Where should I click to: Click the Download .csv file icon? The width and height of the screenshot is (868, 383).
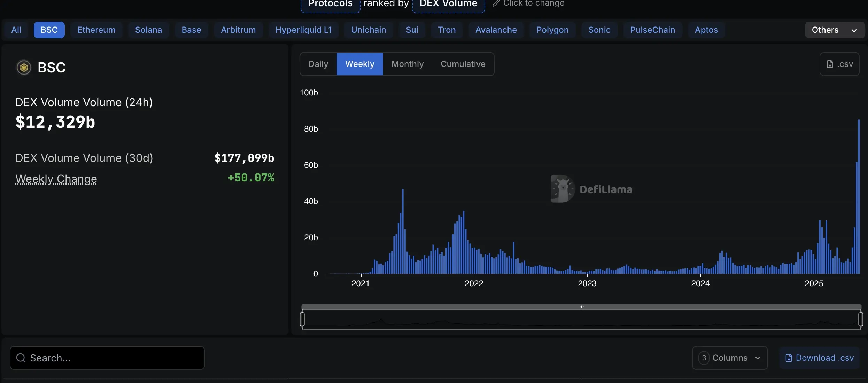(x=789, y=358)
